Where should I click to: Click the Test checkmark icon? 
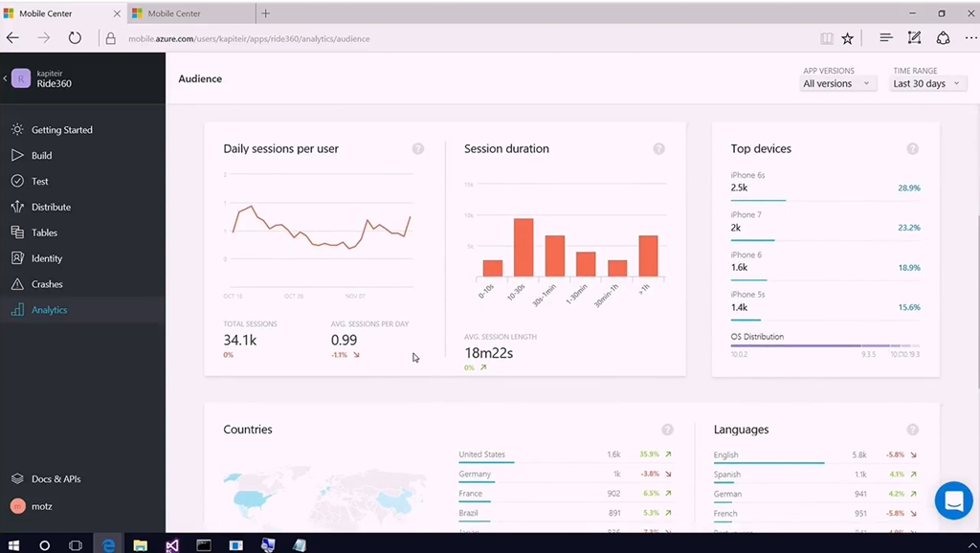(17, 181)
